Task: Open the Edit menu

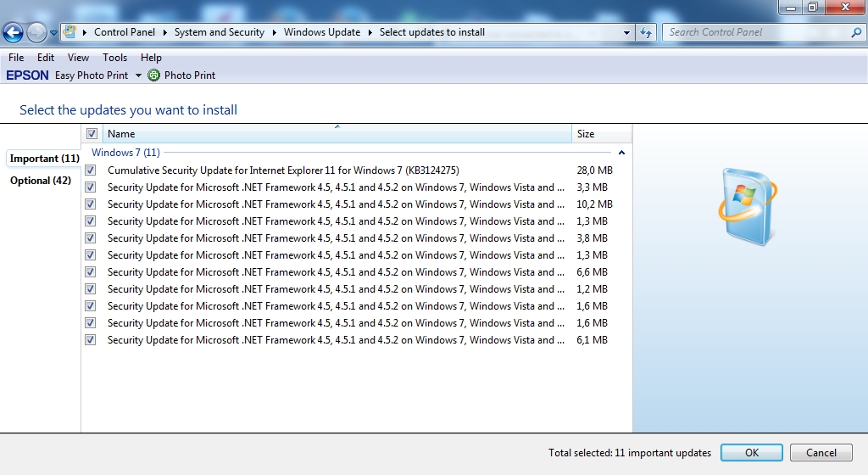Action: (46, 58)
